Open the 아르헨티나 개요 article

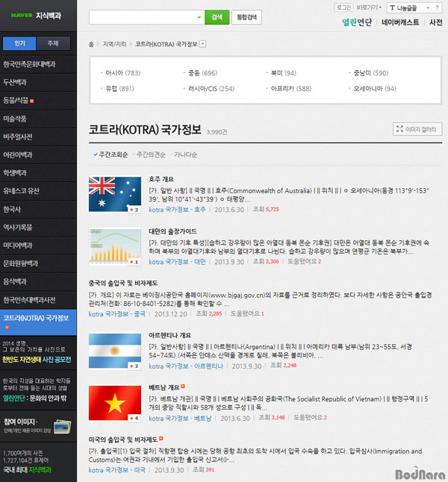click(x=169, y=335)
